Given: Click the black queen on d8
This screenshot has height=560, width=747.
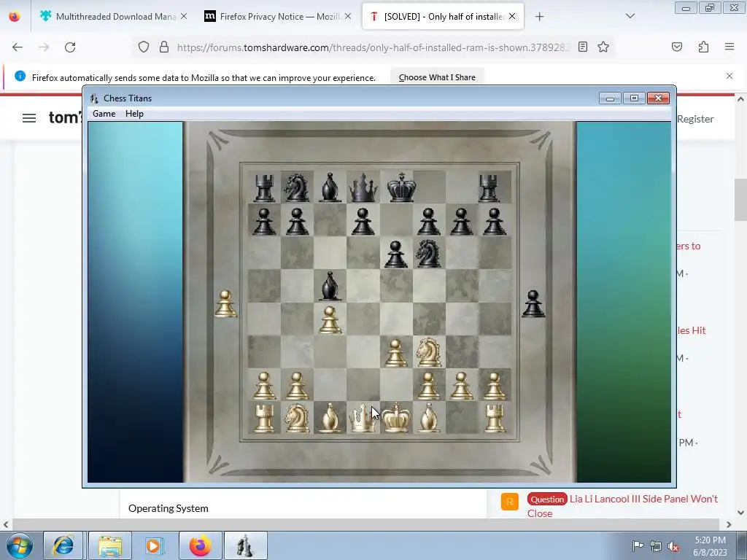Looking at the screenshot, I should 363,187.
